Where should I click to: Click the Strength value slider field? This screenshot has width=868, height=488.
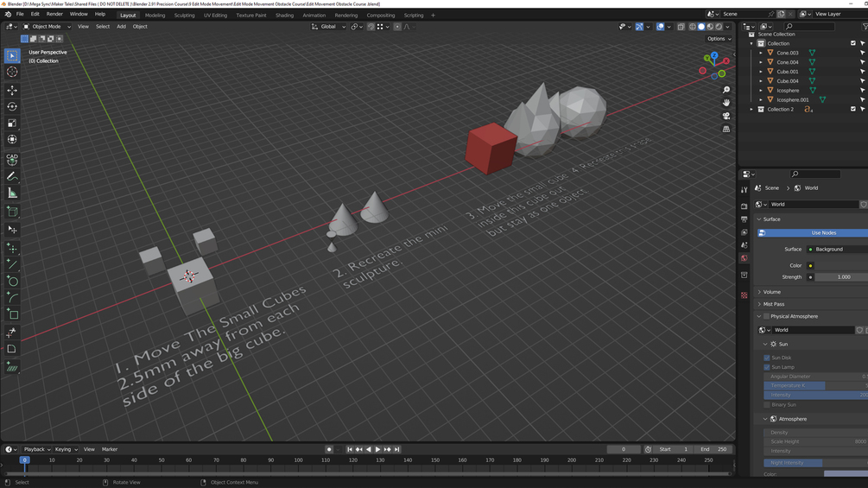pyautogui.click(x=841, y=277)
